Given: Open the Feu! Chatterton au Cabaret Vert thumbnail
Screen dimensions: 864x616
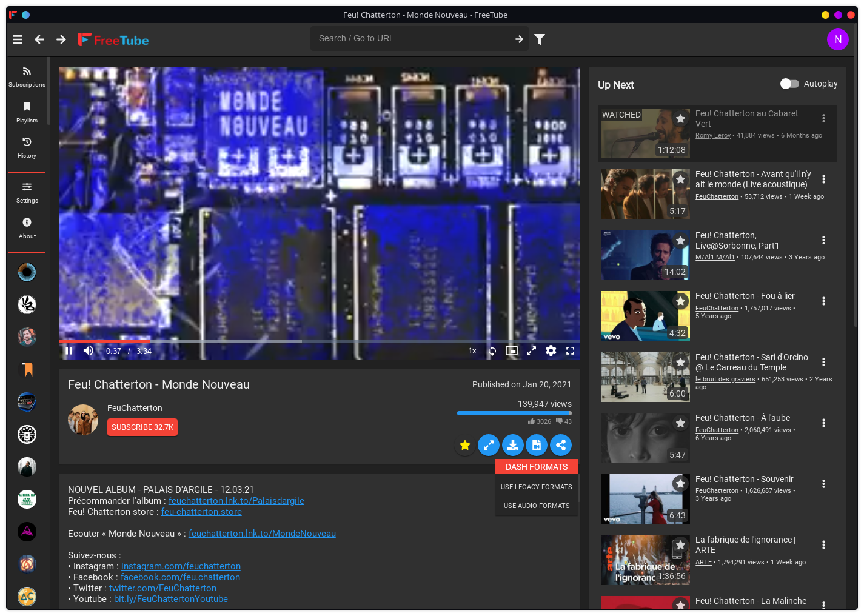Looking at the screenshot, I should pos(646,133).
